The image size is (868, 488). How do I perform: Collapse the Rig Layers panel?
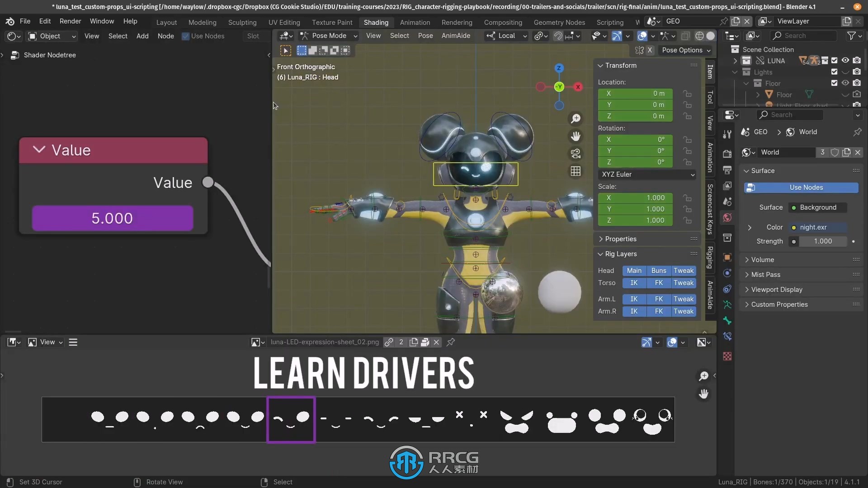(647, 254)
